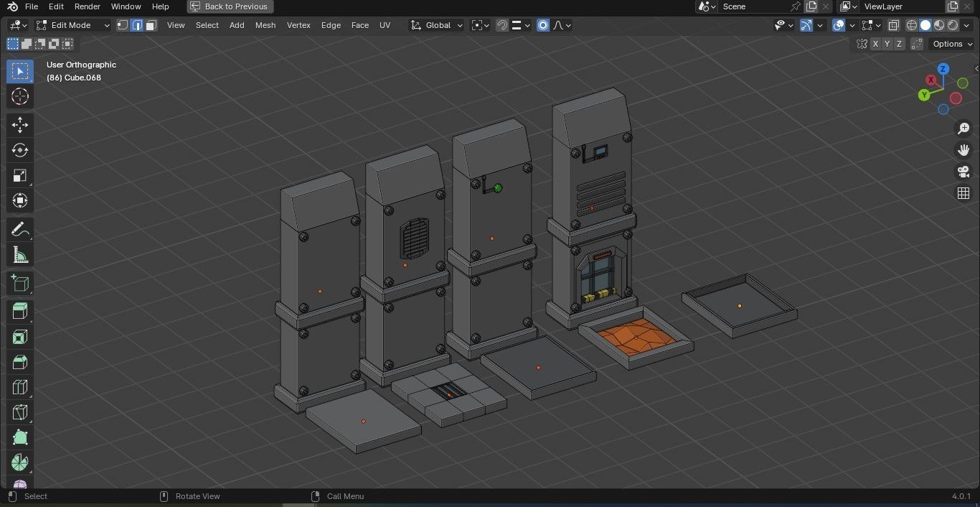Switch to material preview shading
The height and width of the screenshot is (507, 980).
point(939,25)
